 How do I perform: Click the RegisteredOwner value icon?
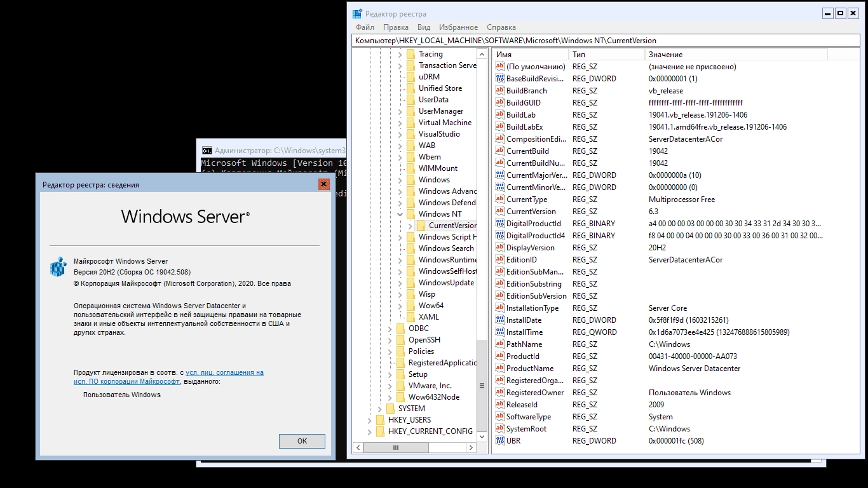pyautogui.click(x=500, y=393)
